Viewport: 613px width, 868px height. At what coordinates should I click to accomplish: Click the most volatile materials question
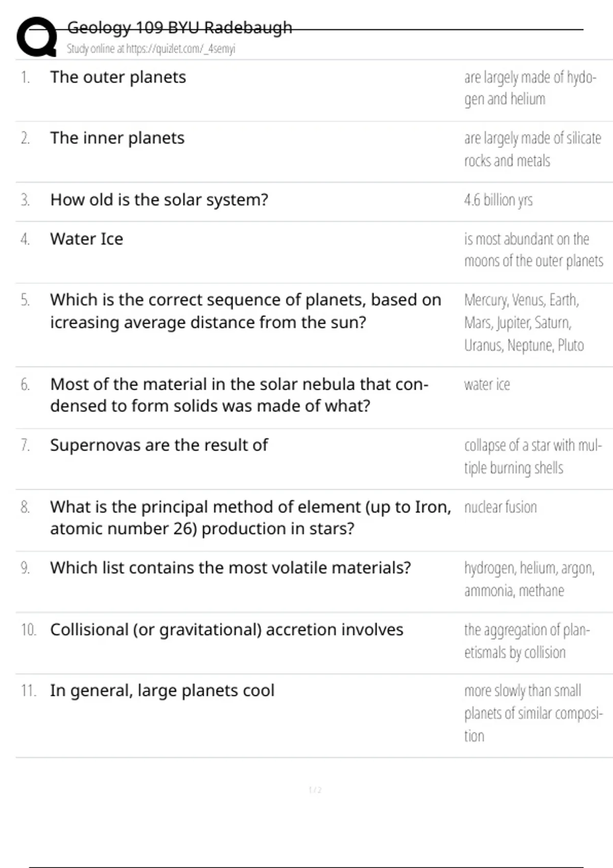(230, 568)
